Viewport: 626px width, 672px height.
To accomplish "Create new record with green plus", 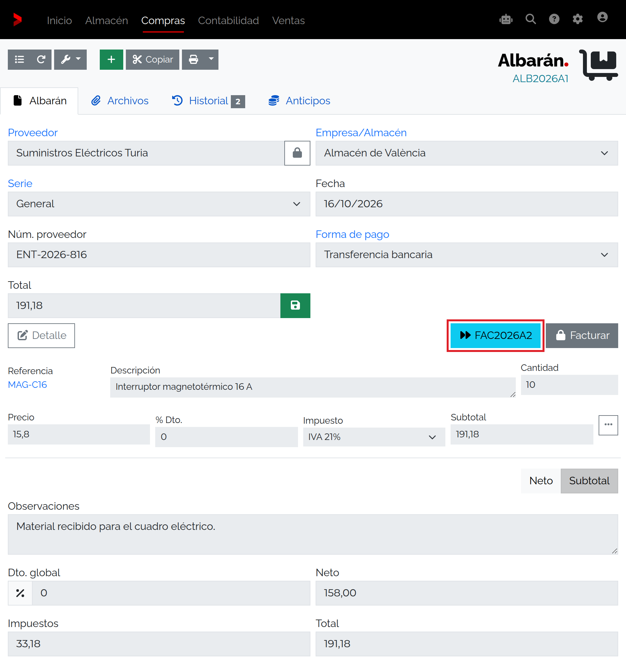I will click(111, 60).
